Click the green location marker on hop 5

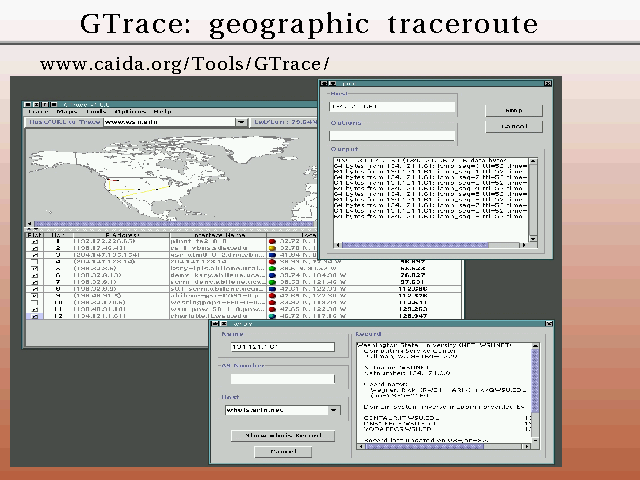(x=272, y=269)
